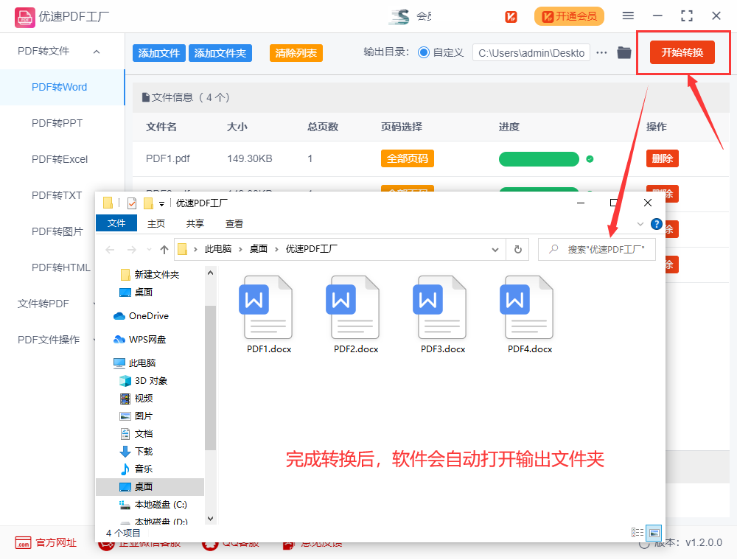Click the green progress bar of PDF1.pdf

[539, 158]
